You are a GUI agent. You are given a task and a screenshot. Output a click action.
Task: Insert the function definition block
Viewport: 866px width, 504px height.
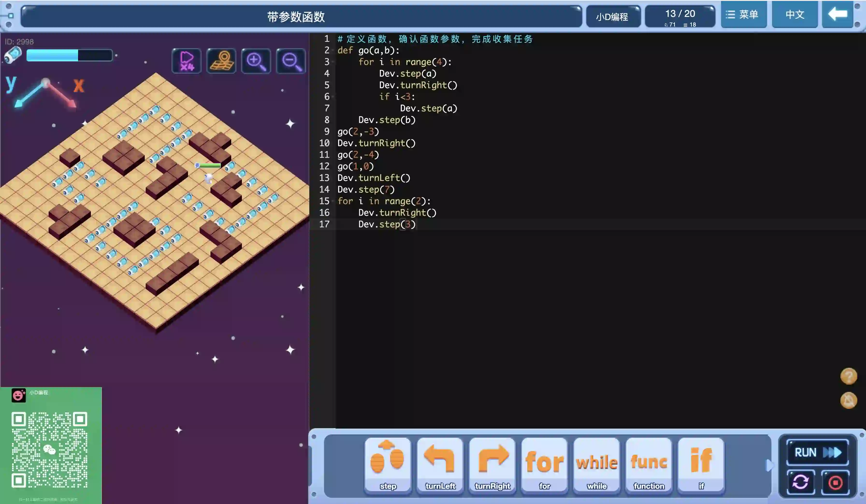pos(649,464)
